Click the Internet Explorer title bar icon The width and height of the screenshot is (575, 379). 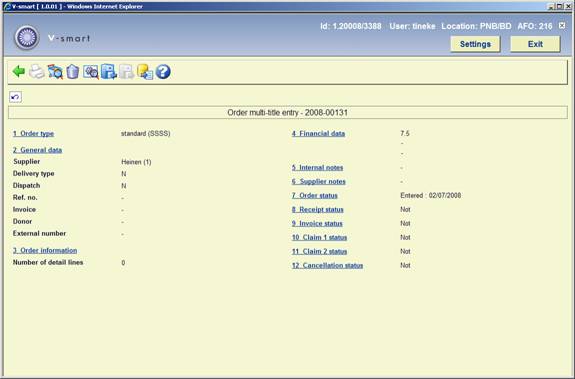coord(7,6)
